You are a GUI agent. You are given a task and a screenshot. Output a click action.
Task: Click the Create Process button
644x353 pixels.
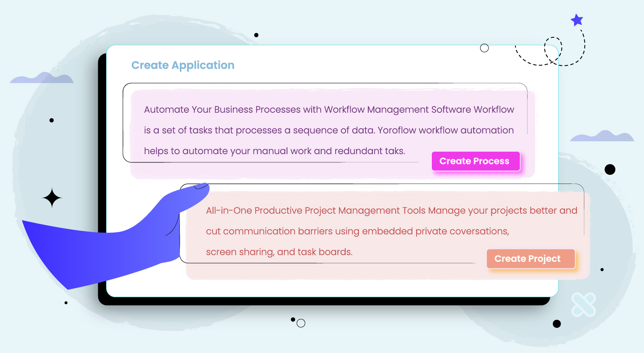pos(475,161)
